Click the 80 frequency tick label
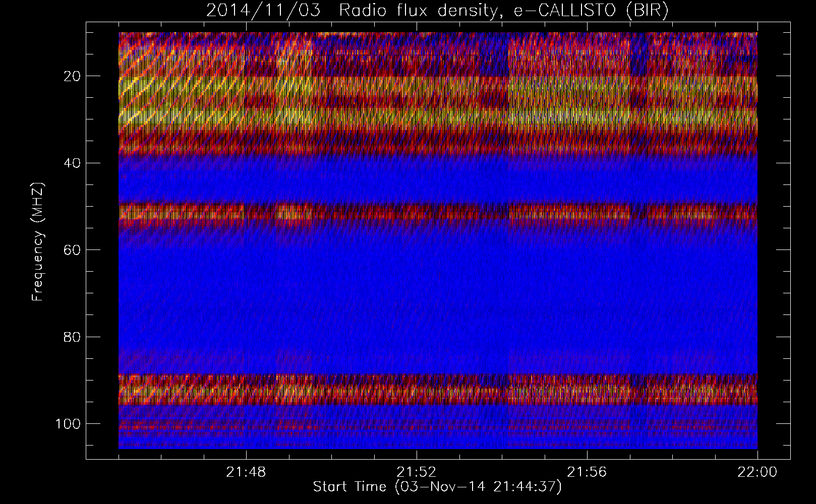Screen dimensions: 816x504 click(x=73, y=337)
